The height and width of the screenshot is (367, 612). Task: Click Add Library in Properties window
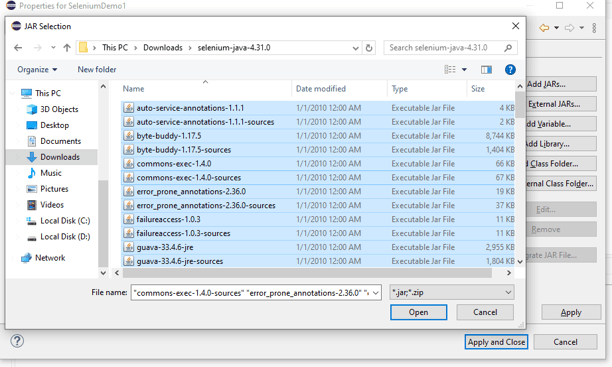click(562, 144)
